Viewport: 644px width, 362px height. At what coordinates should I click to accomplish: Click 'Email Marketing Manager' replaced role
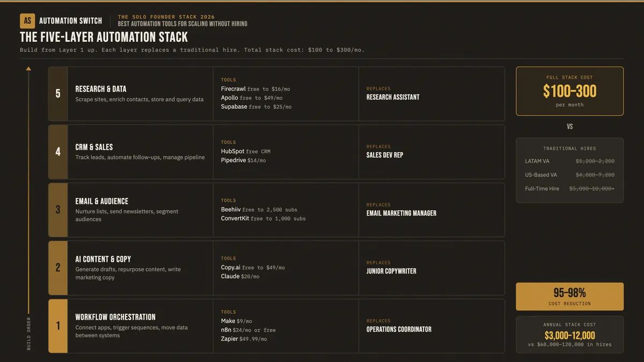coord(401,213)
